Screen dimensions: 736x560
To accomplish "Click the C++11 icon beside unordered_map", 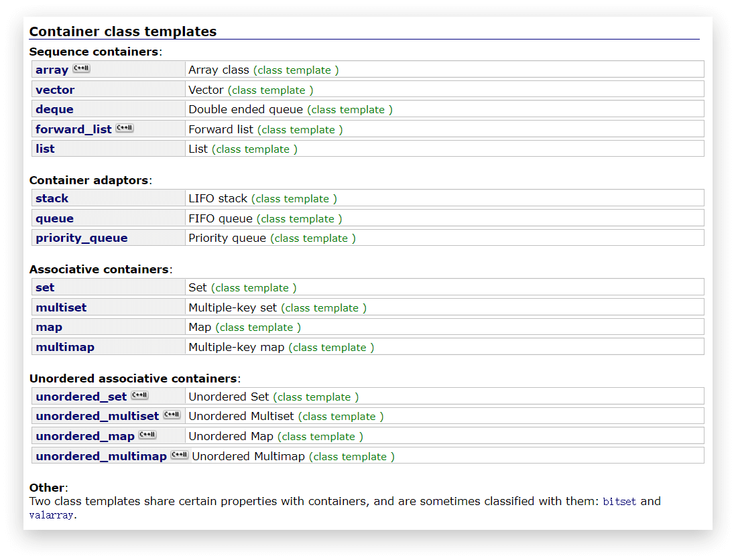I will (x=147, y=435).
